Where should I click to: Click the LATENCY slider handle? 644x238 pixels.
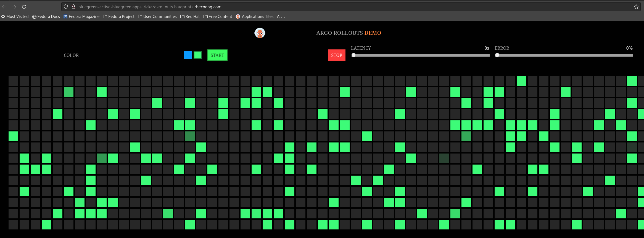tap(353, 55)
